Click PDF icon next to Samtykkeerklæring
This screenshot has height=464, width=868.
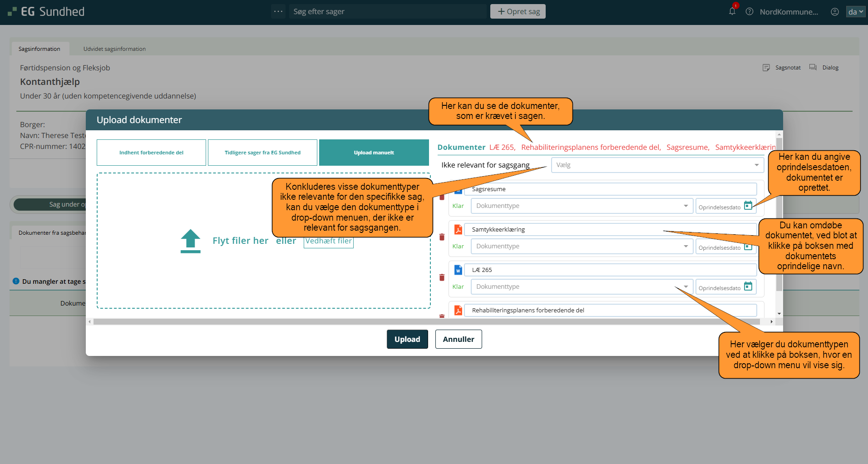tap(458, 230)
